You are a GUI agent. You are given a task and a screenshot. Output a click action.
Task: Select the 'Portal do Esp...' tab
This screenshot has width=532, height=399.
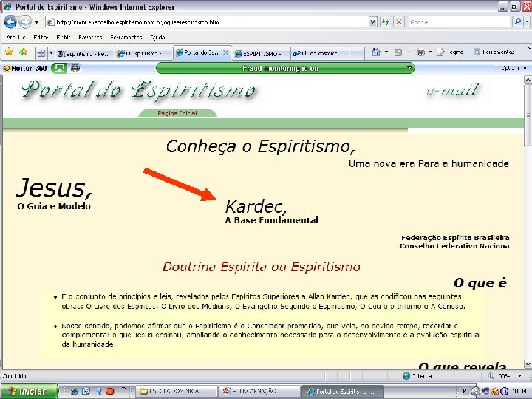tap(199, 52)
